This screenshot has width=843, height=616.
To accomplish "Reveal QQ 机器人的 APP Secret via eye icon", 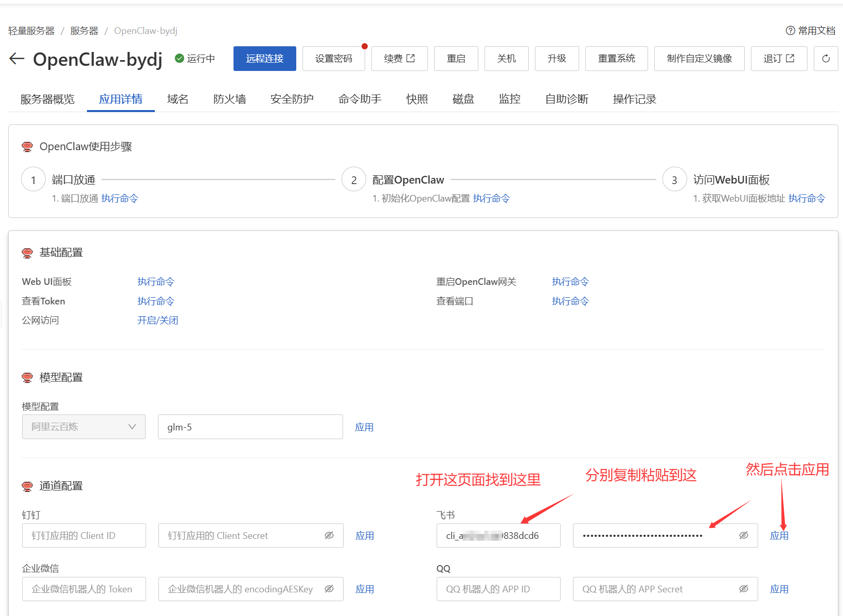I will pyautogui.click(x=743, y=589).
